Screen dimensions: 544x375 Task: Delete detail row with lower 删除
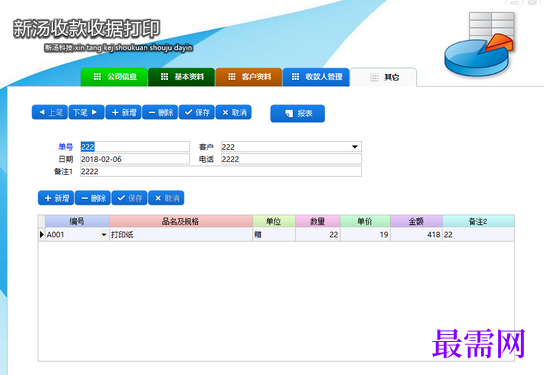point(93,198)
